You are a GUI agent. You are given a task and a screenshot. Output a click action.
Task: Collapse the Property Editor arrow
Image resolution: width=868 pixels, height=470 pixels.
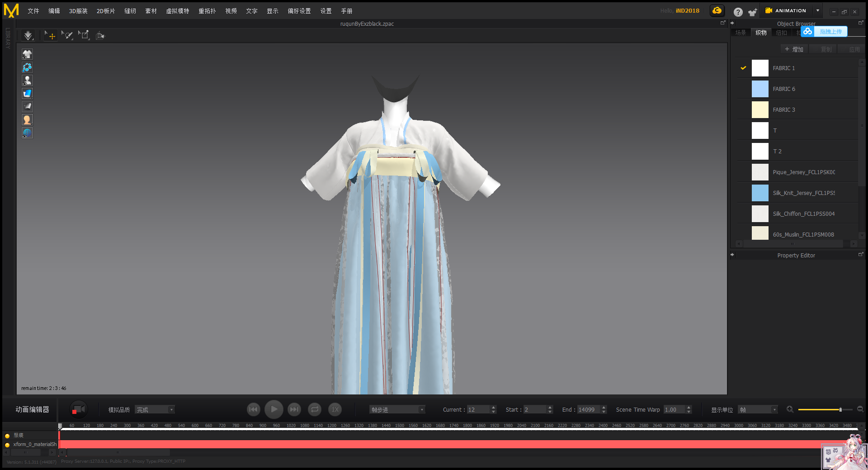732,255
